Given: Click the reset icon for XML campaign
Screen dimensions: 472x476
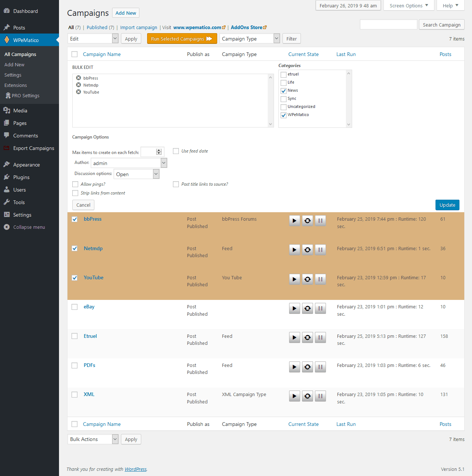Looking at the screenshot, I should coord(308,396).
